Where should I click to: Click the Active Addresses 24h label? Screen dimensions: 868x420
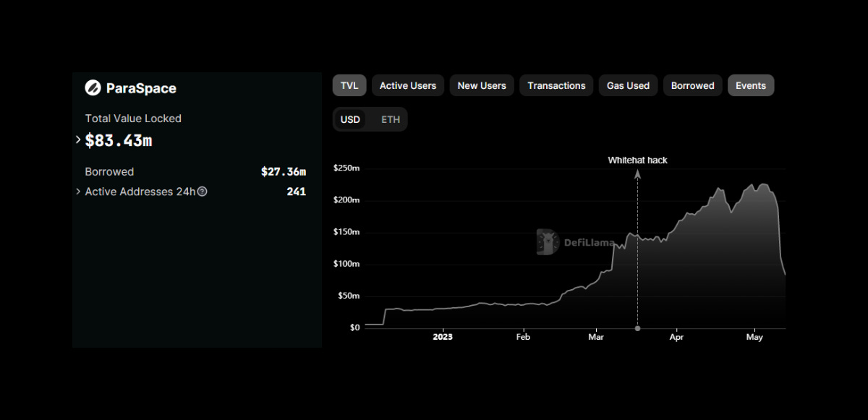(140, 192)
